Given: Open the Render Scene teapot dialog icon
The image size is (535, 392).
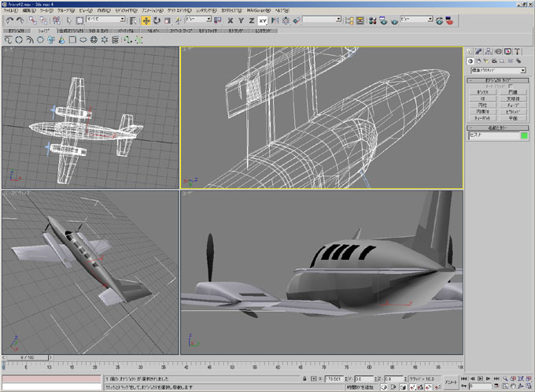Looking at the screenshot, I should point(383,20).
